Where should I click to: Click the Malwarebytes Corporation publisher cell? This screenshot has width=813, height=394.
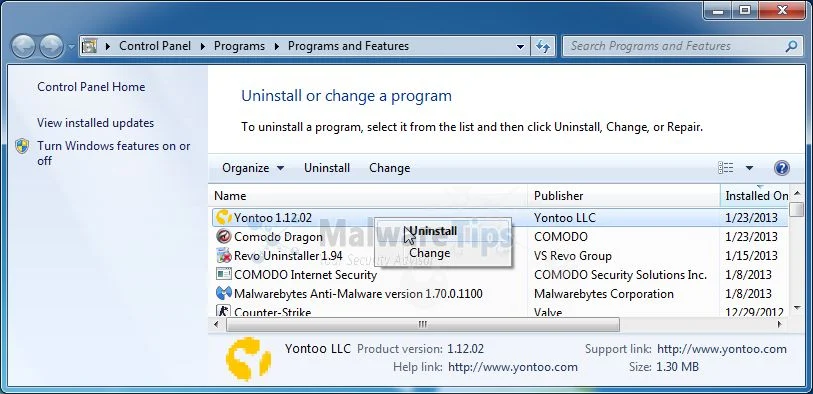point(604,294)
